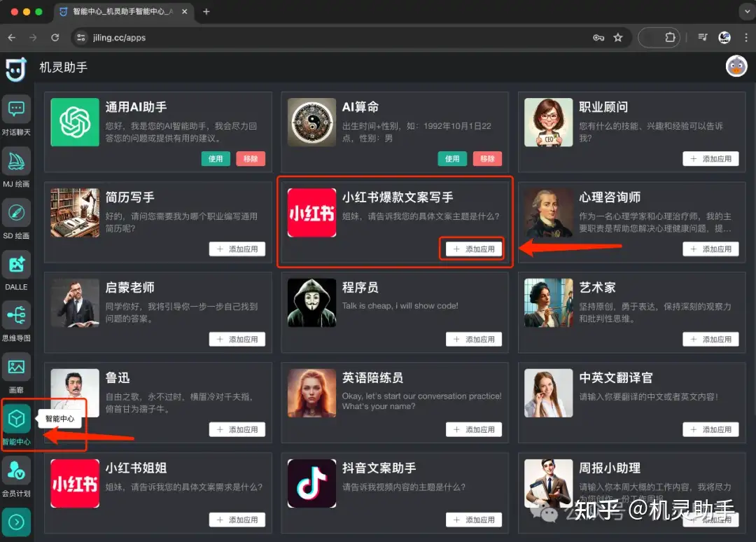
Task: Click the 中英文翻译官 portrait thumbnail
Action: pyautogui.click(x=549, y=393)
